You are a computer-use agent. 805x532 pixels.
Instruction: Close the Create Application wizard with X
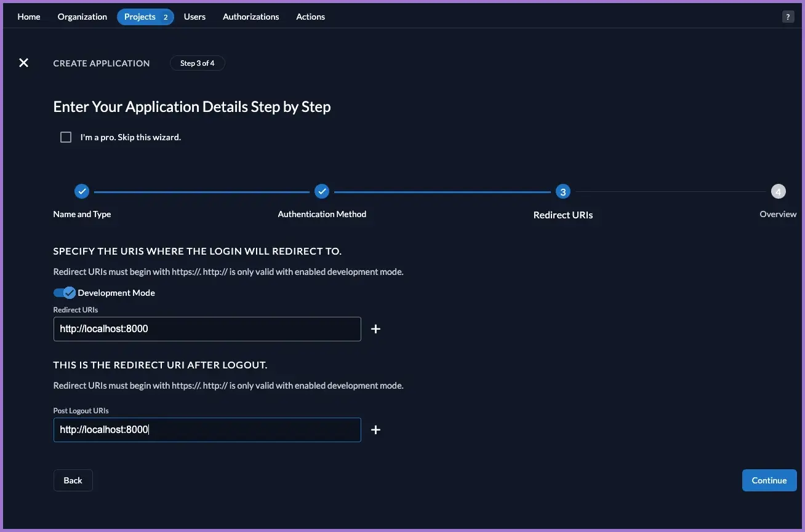pyautogui.click(x=23, y=63)
